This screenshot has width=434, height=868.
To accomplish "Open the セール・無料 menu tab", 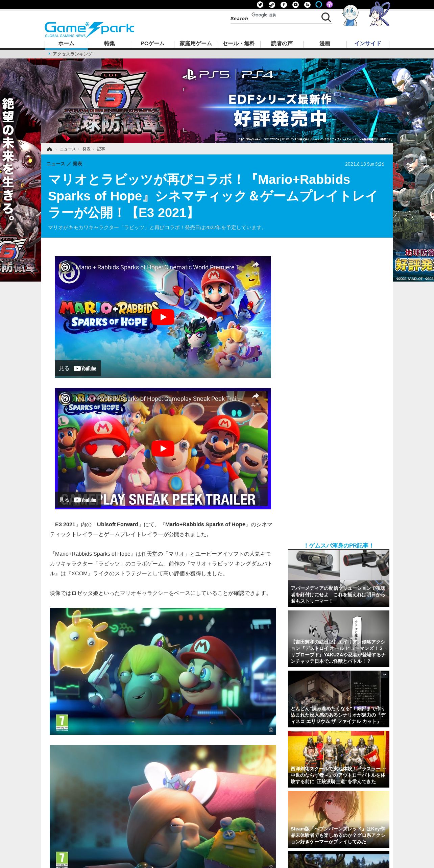I will pyautogui.click(x=239, y=44).
